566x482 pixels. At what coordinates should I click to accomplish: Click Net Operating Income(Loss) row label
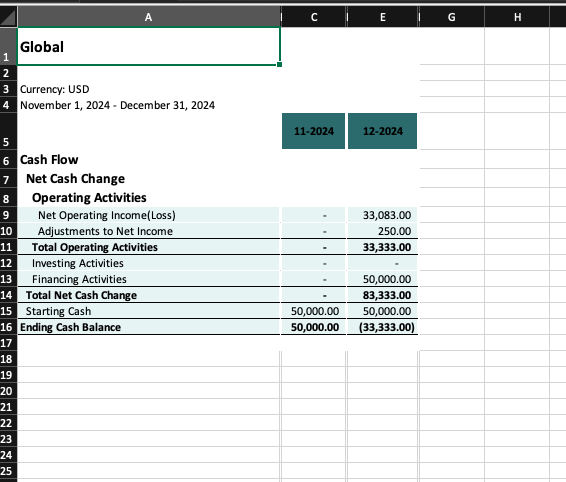click(107, 215)
